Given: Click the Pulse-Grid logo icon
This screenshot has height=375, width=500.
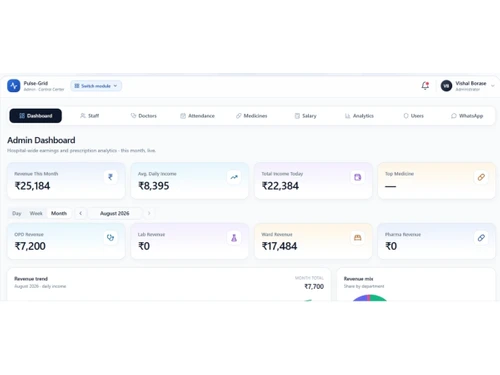Looking at the screenshot, I should coord(14,86).
